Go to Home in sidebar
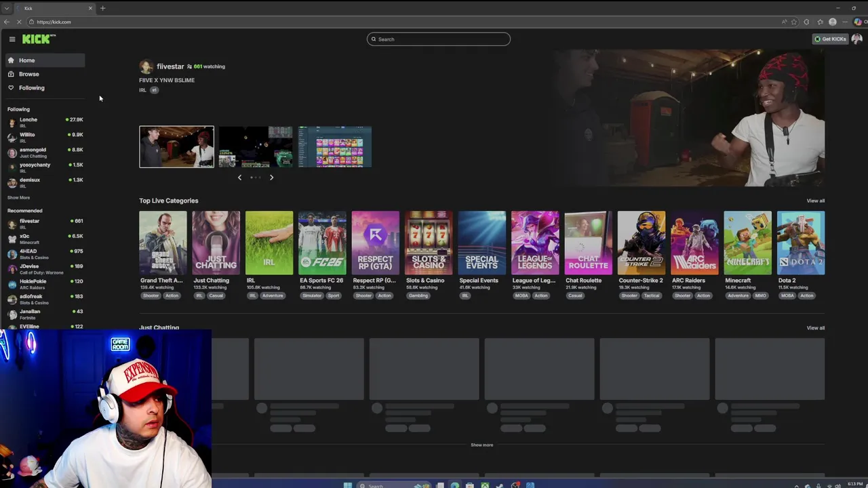 click(45, 60)
